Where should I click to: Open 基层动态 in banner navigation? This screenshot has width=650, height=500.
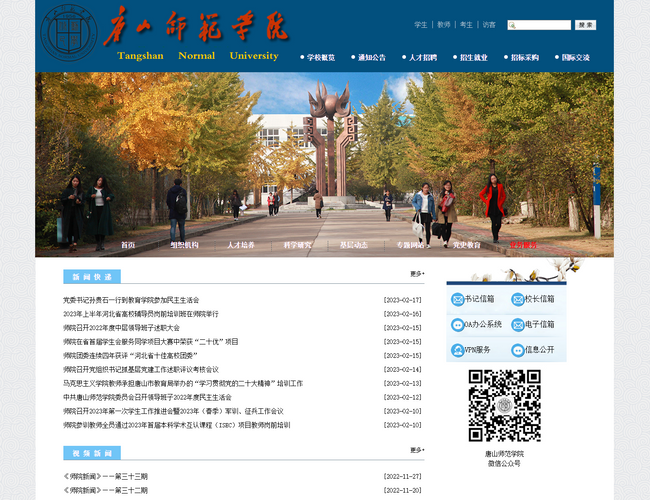(x=354, y=245)
